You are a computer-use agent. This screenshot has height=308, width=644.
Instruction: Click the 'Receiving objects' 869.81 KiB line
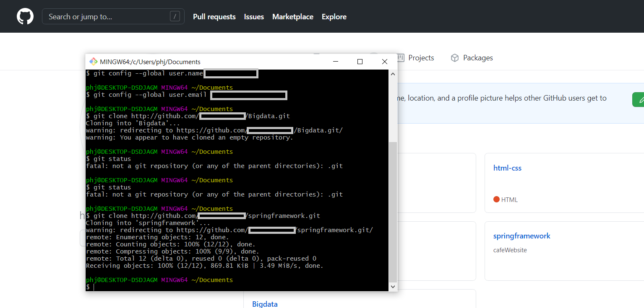click(x=204, y=266)
